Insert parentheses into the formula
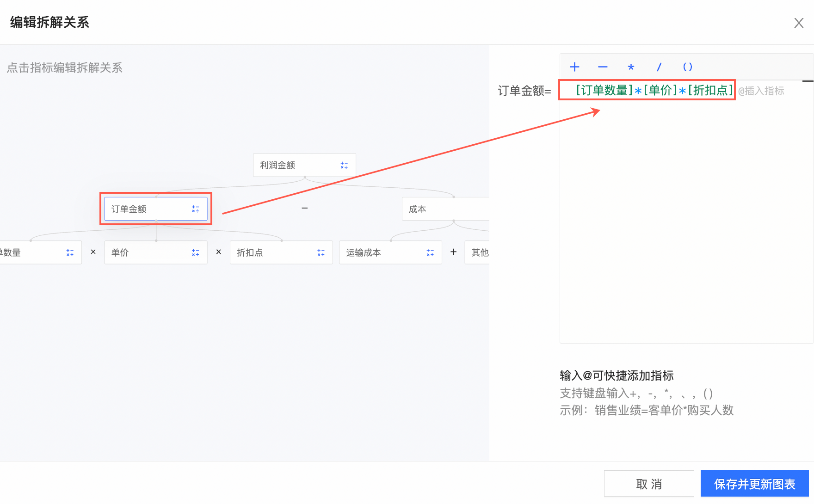Viewport: 814px width, 504px height. click(x=687, y=67)
